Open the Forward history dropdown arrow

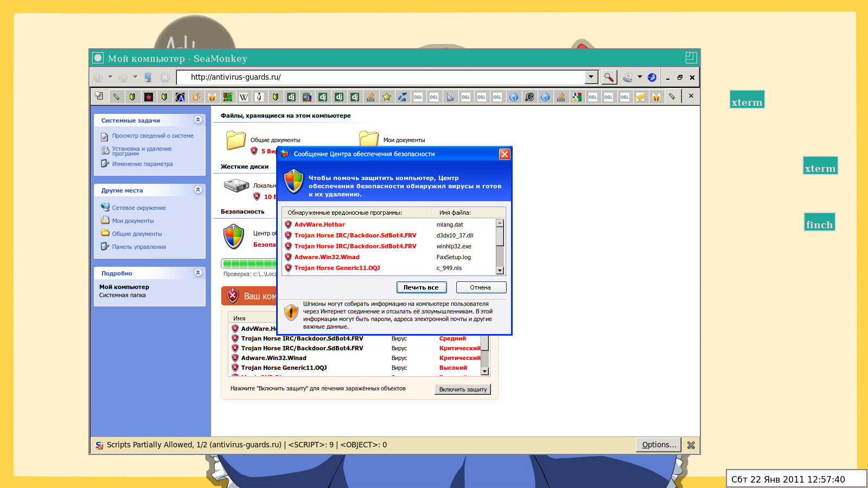point(135,77)
